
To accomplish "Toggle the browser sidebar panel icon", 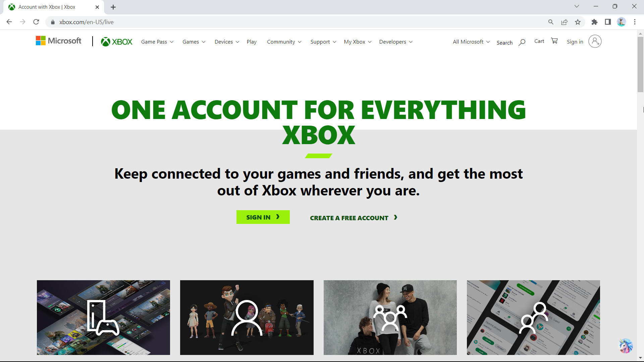I will tap(608, 22).
